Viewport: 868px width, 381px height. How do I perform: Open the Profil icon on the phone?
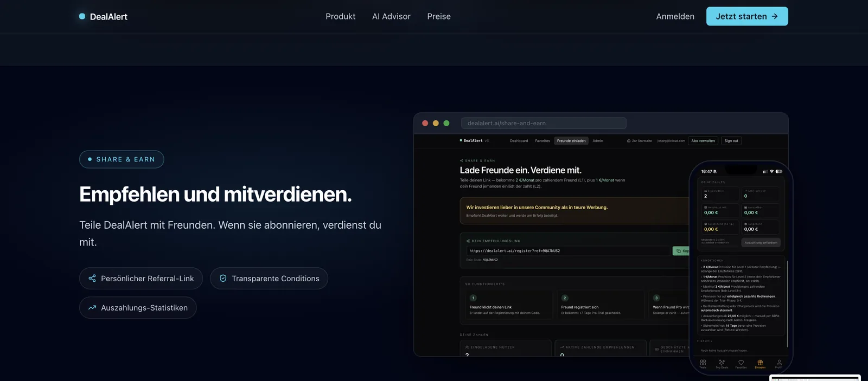[779, 364]
